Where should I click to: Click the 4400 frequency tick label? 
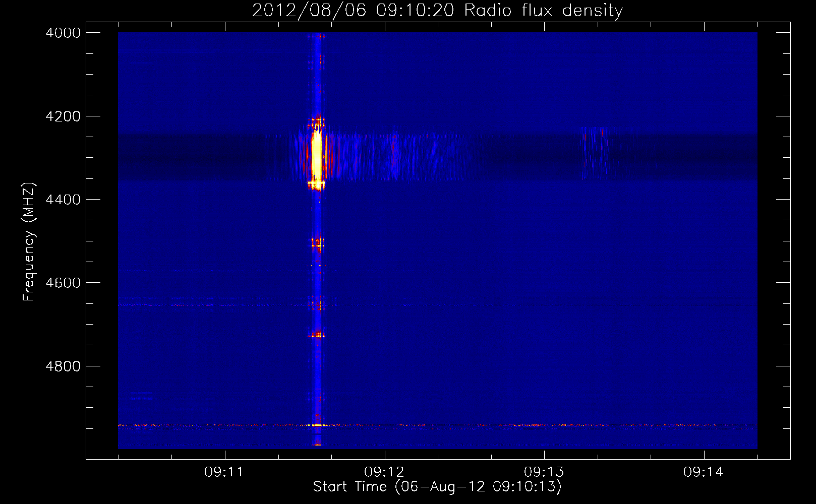[63, 200]
